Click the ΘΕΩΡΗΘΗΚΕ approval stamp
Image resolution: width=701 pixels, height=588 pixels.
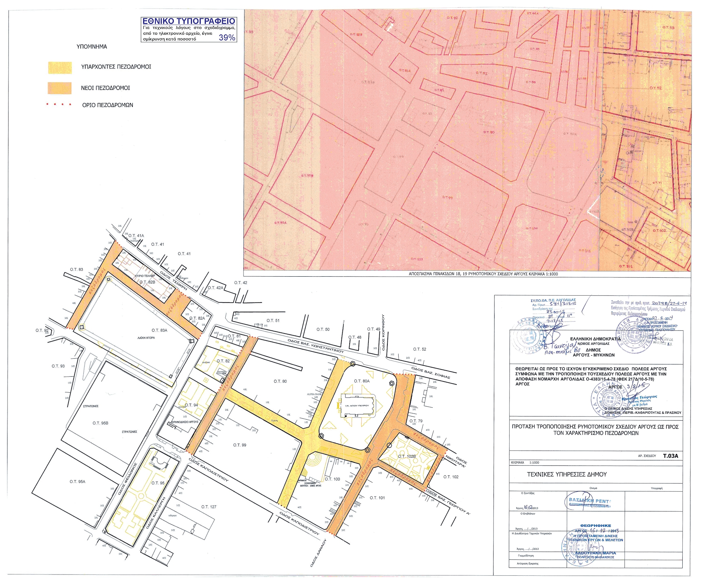(596, 526)
